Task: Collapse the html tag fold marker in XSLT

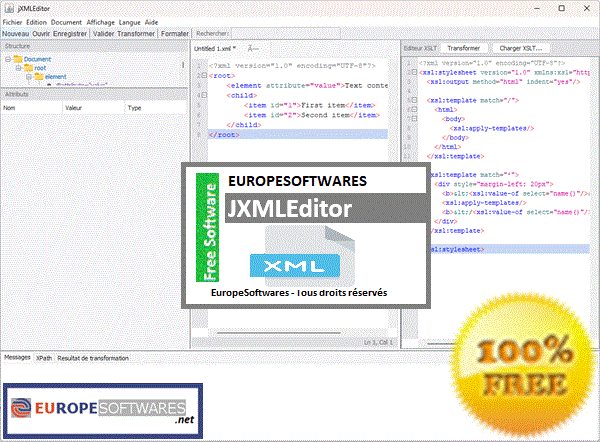Action: [x=414, y=109]
